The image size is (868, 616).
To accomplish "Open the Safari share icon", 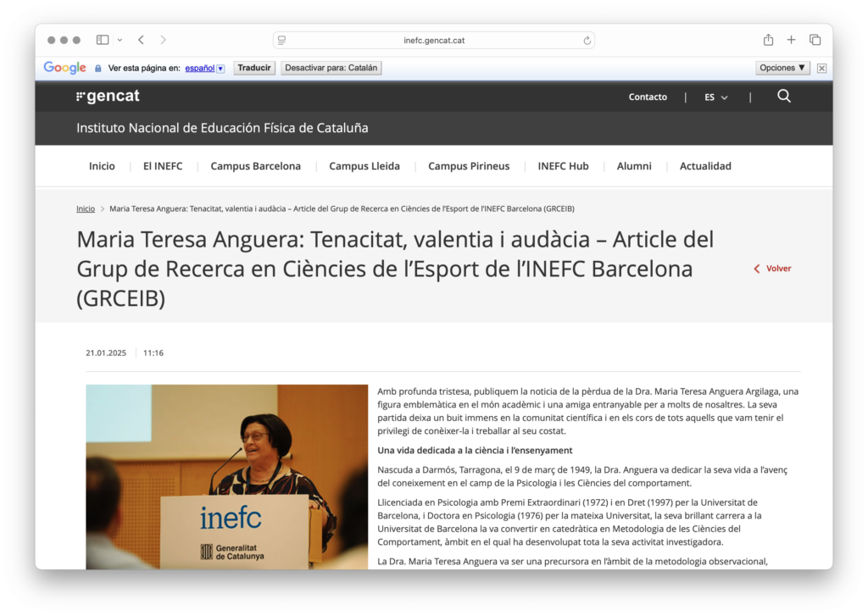I will click(x=768, y=40).
